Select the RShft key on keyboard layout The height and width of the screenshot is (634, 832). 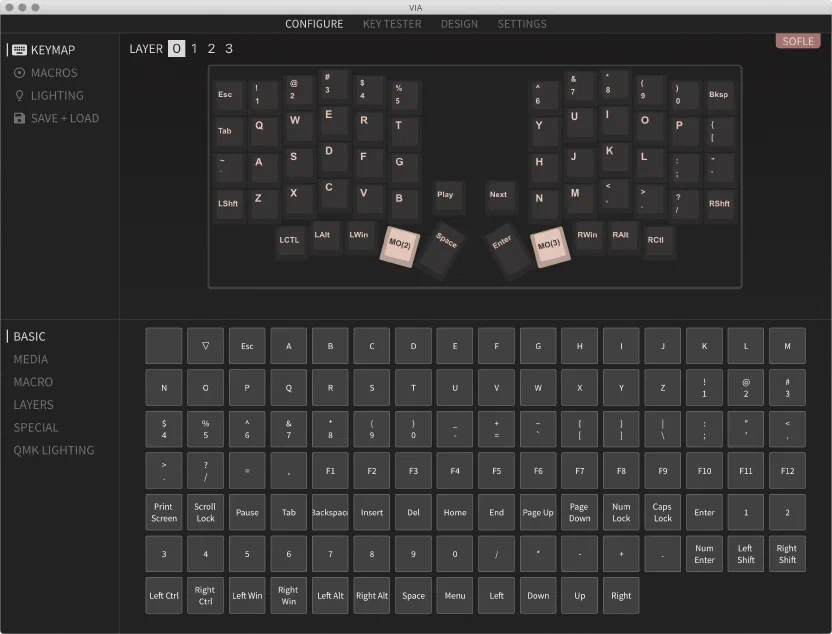pyautogui.click(x=720, y=205)
